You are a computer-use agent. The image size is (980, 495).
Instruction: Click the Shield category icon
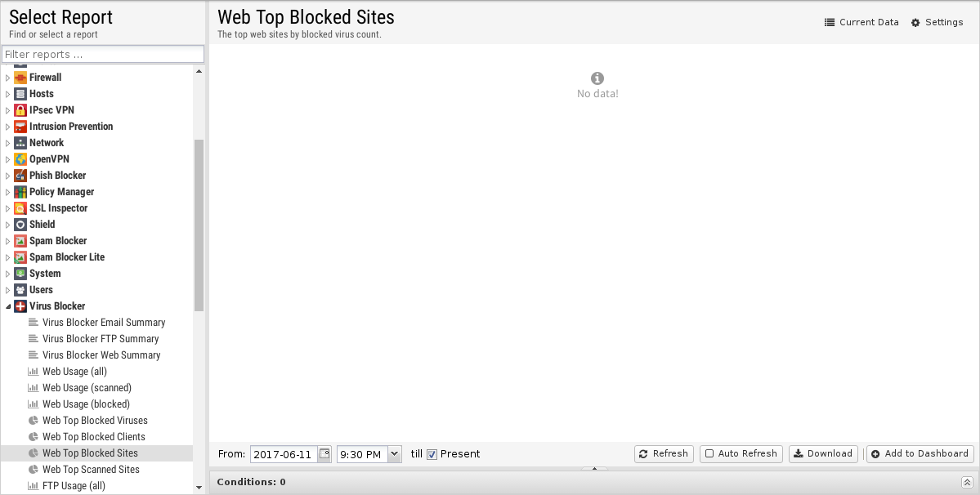click(x=20, y=224)
